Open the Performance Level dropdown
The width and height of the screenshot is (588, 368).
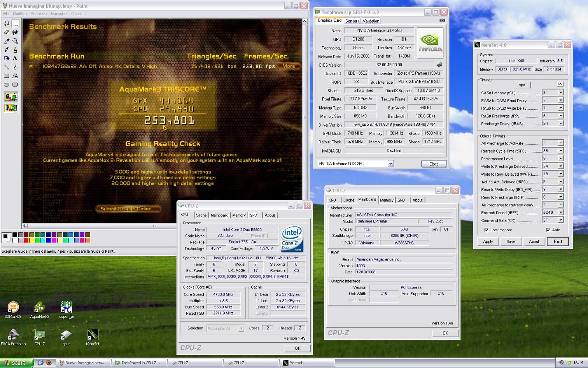560,158
